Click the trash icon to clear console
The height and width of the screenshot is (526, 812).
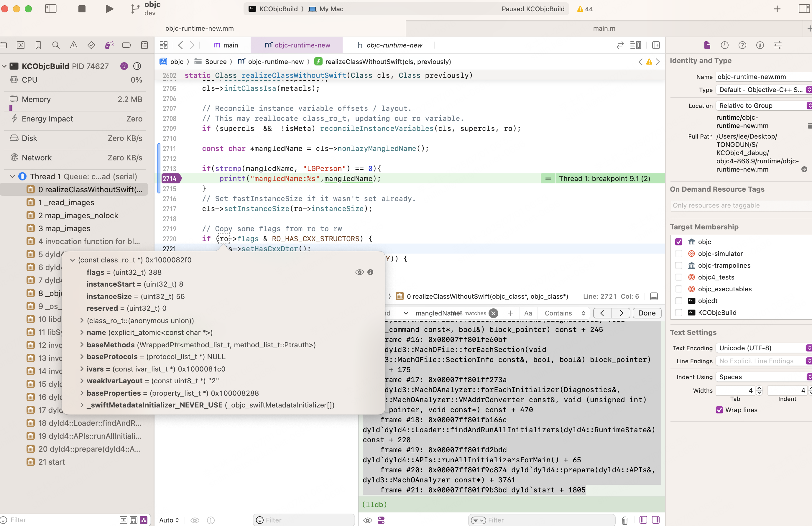pos(624,520)
